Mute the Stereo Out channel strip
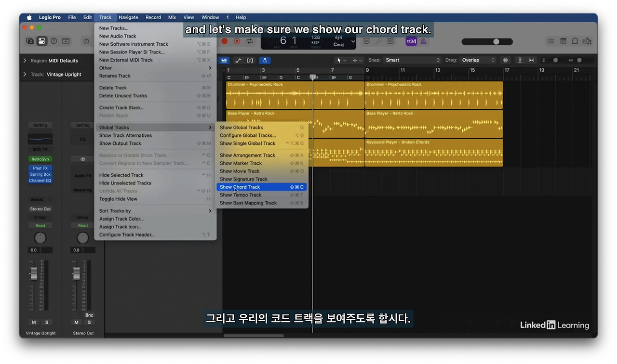617x364 pixels. [x=76, y=322]
